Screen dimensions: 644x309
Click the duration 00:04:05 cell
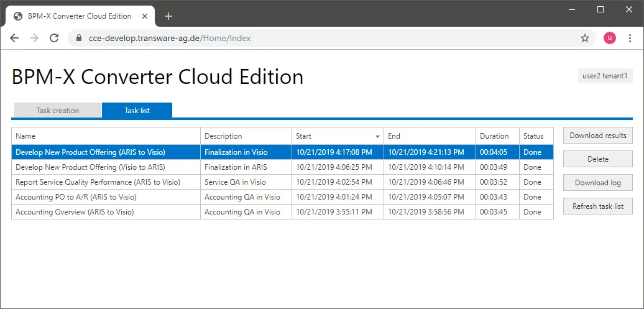pyautogui.click(x=497, y=152)
